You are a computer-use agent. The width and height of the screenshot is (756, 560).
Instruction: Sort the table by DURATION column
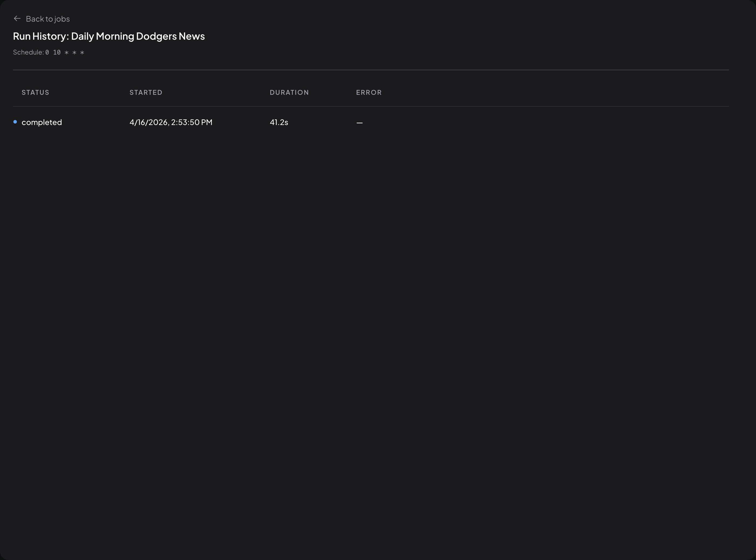coord(289,92)
